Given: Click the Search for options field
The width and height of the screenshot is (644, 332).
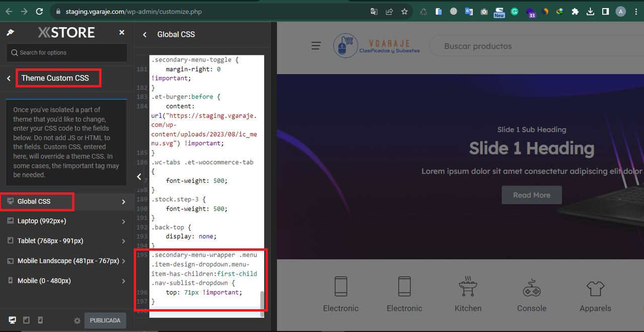Looking at the screenshot, I should coord(66,52).
